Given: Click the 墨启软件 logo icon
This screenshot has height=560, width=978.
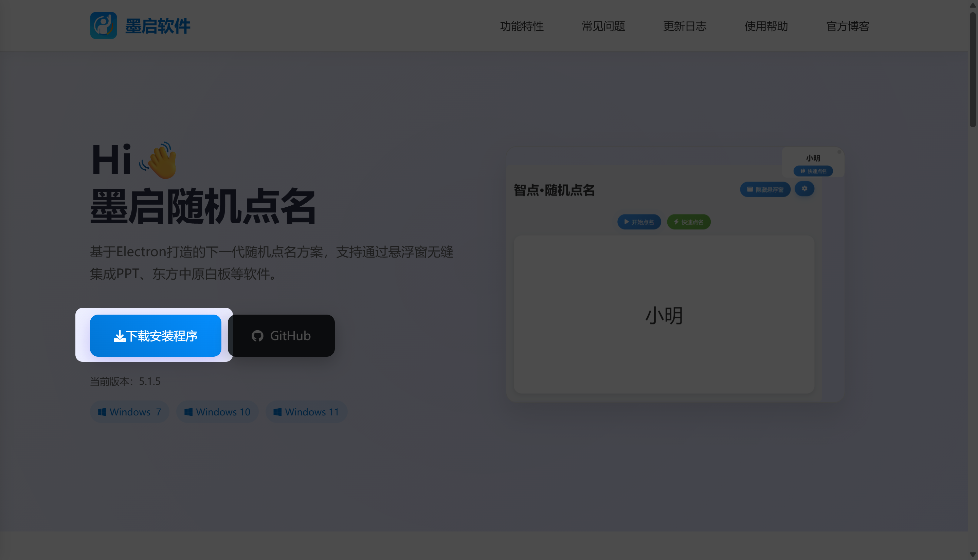Looking at the screenshot, I should click(103, 25).
